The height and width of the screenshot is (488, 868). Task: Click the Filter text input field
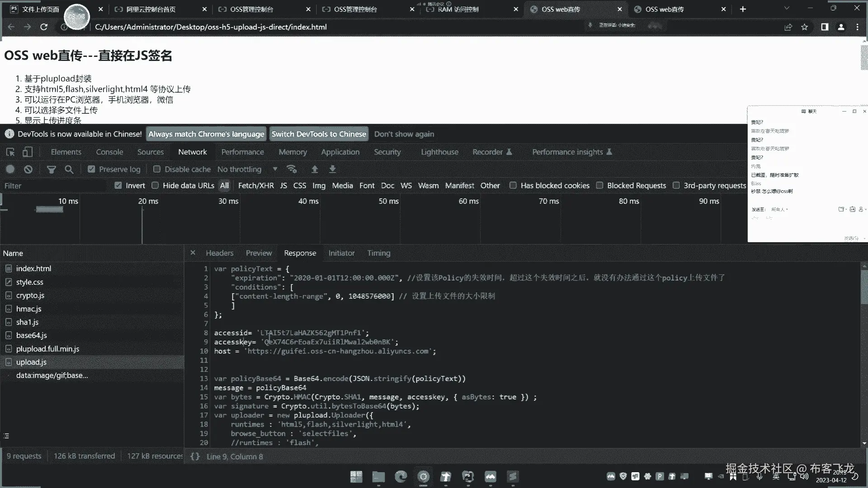[x=54, y=186]
